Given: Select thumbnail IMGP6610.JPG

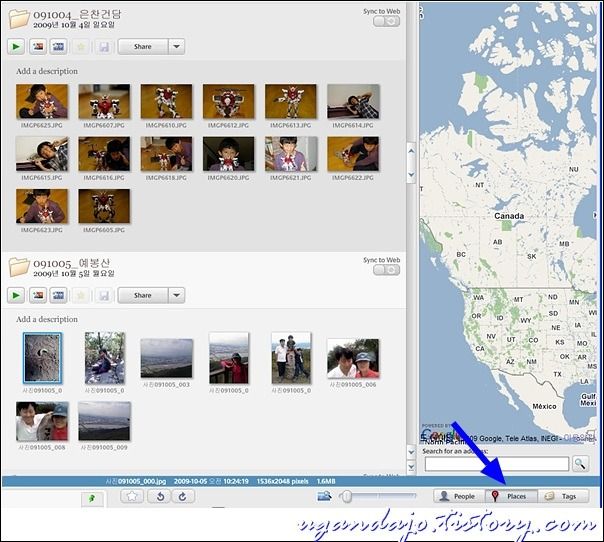Looking at the screenshot, I should tap(166, 101).
